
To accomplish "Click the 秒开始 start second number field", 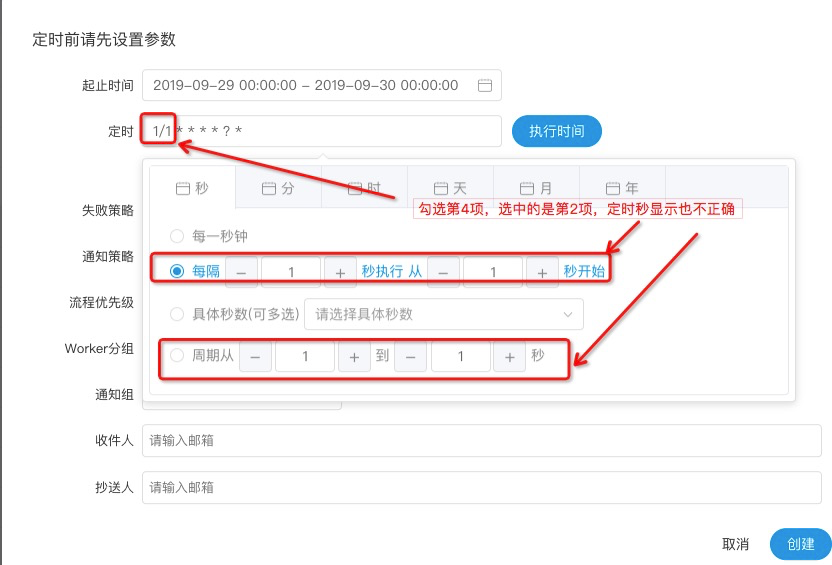I will point(492,272).
